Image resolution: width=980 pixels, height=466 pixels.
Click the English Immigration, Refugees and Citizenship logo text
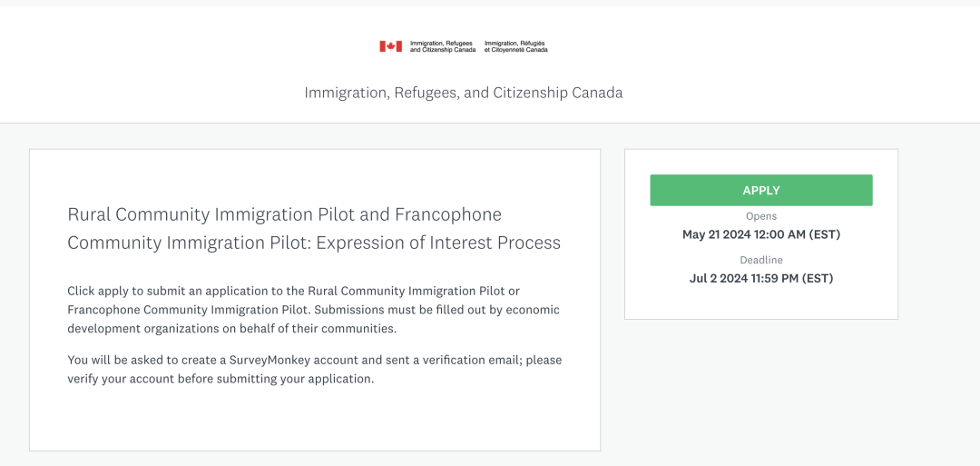[x=443, y=46]
